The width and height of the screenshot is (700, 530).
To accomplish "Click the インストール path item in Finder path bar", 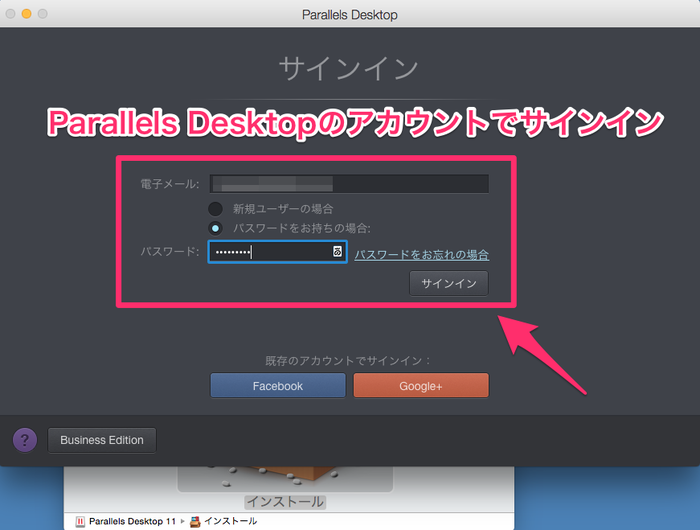I will point(223,522).
